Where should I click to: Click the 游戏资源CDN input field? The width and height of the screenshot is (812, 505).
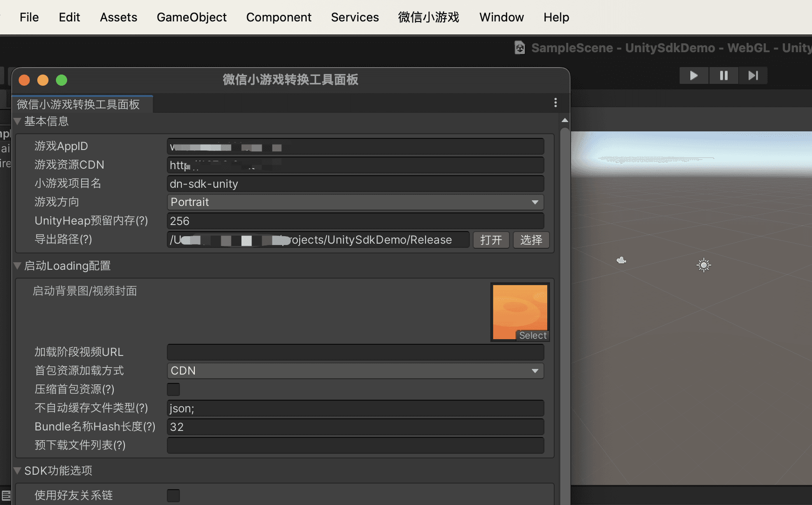coord(355,165)
